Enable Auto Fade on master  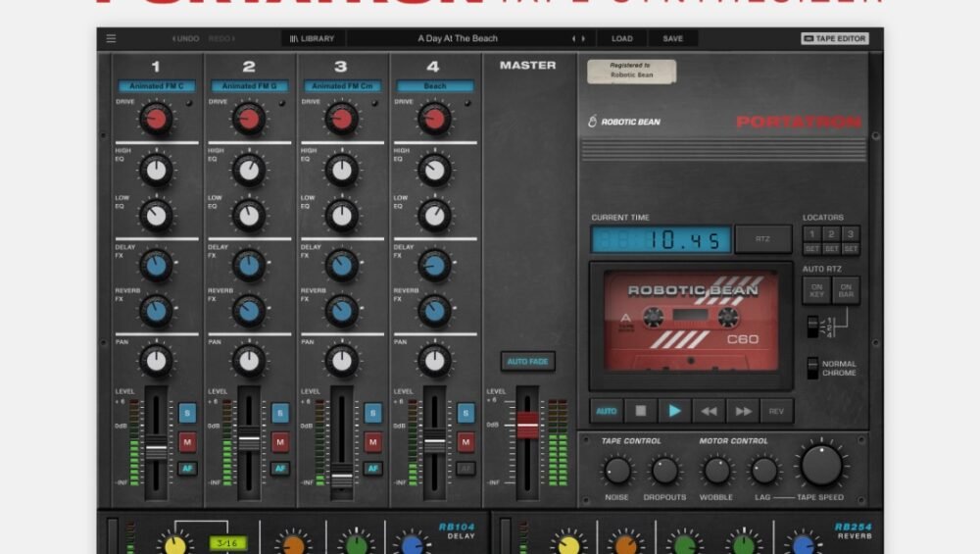click(x=527, y=362)
